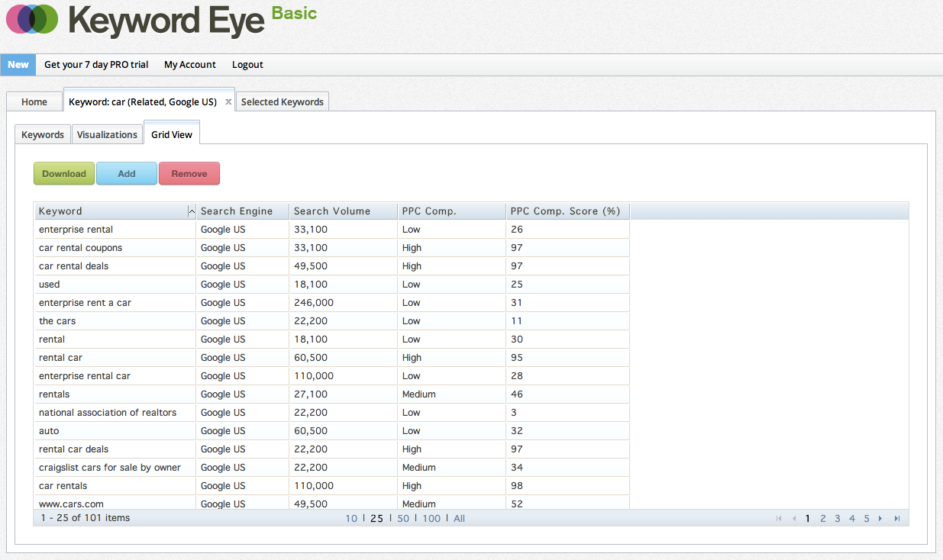Open the Home tab
The image size is (943, 560).
tap(34, 101)
